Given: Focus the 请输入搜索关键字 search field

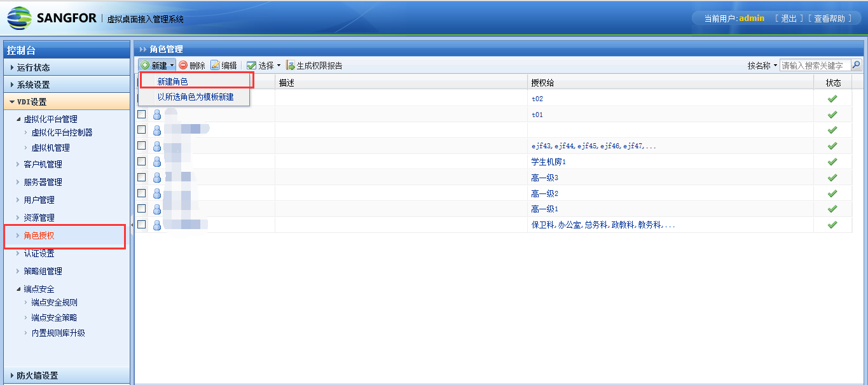Looking at the screenshot, I should [815, 66].
